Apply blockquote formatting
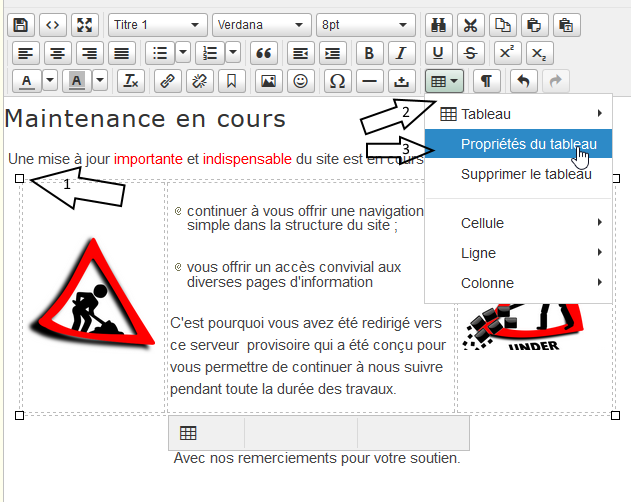This screenshot has width=631, height=502. tap(264, 53)
